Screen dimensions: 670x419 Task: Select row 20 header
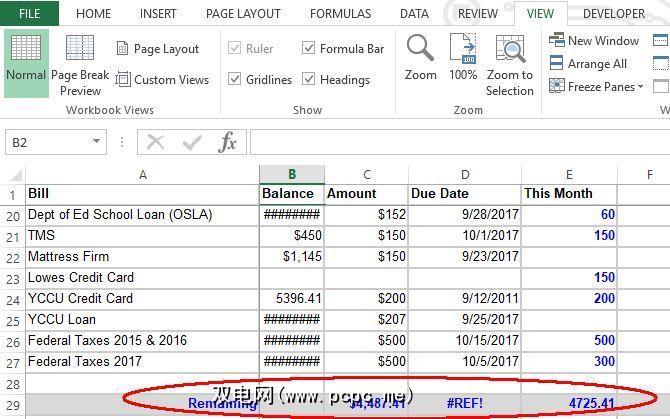point(13,216)
